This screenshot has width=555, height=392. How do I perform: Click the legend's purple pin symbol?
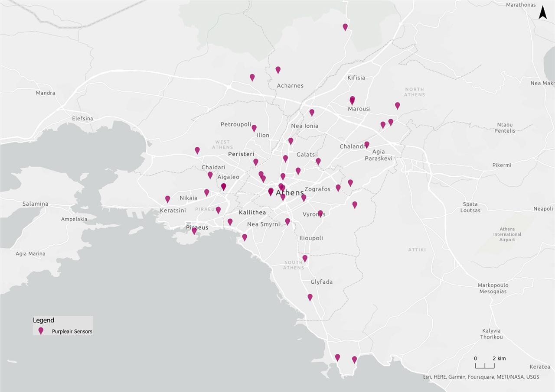41,331
